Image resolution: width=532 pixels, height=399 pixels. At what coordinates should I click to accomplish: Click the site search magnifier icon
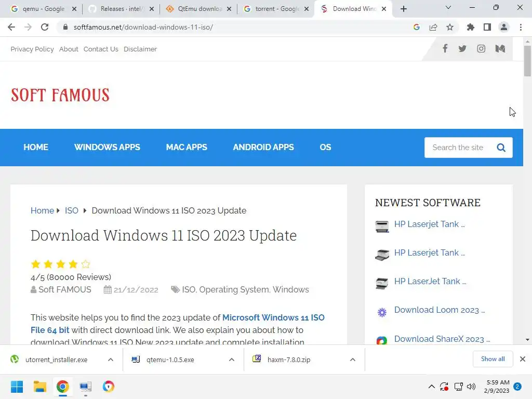coord(501,148)
